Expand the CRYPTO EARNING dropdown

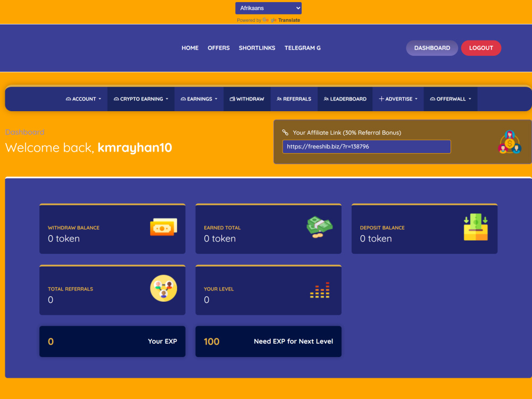[141, 99]
